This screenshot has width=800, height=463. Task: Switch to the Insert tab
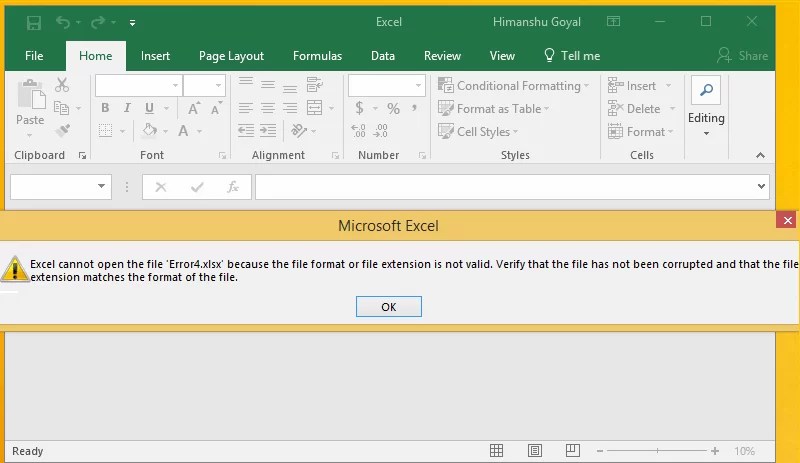(x=155, y=56)
